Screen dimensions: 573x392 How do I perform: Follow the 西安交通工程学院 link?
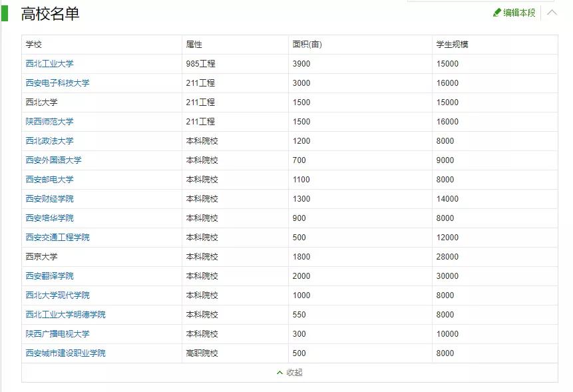tap(58, 238)
